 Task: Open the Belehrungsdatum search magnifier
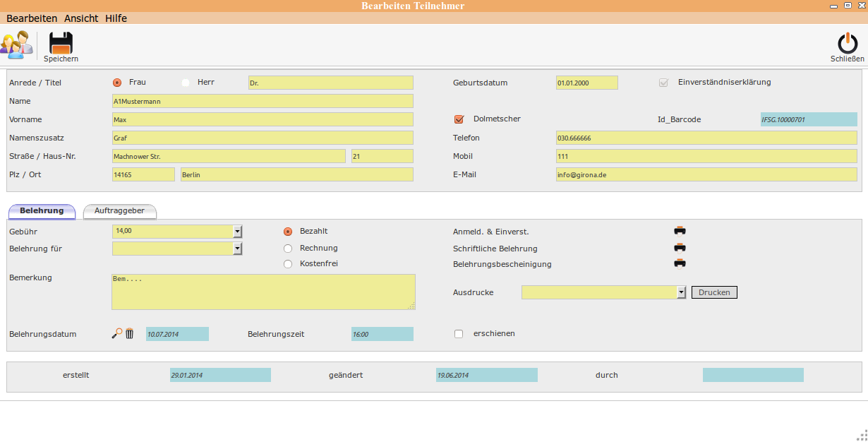click(x=117, y=334)
